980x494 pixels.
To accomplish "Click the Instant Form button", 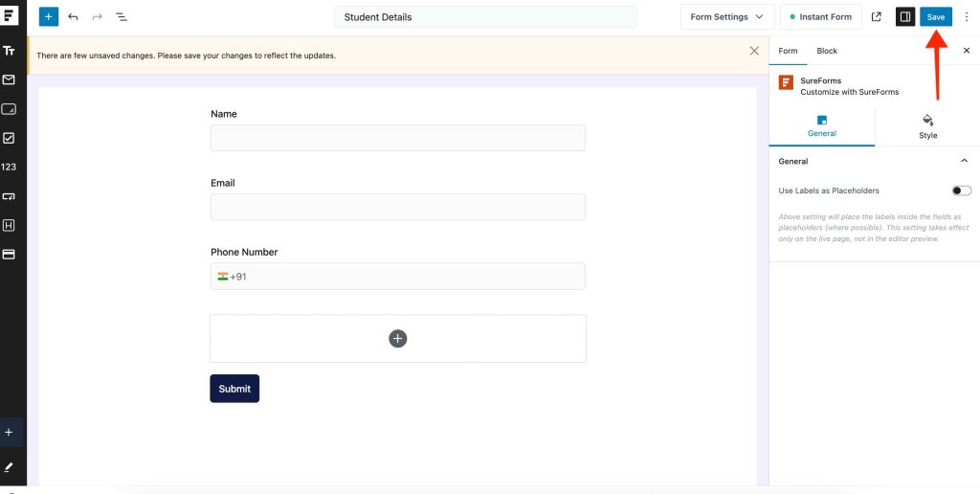I will click(x=820, y=17).
